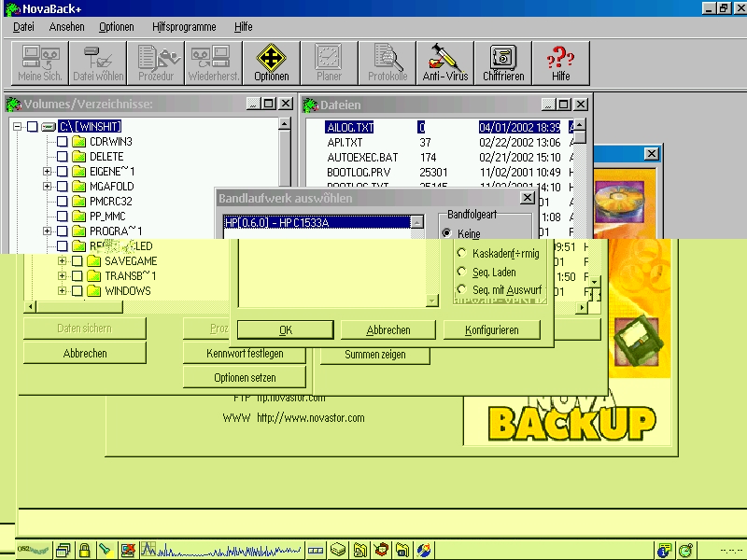Click the Kennwort festlegen button
Viewport: 747px width, 560px height.
tap(245, 354)
